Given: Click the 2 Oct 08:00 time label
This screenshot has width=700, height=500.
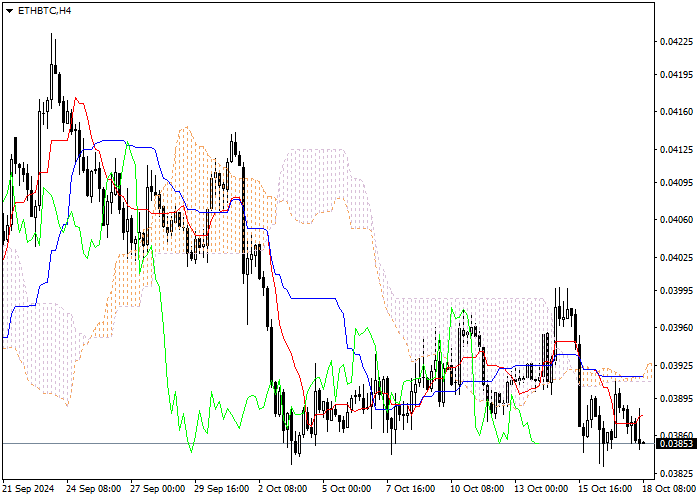Looking at the screenshot, I should 283,489.
